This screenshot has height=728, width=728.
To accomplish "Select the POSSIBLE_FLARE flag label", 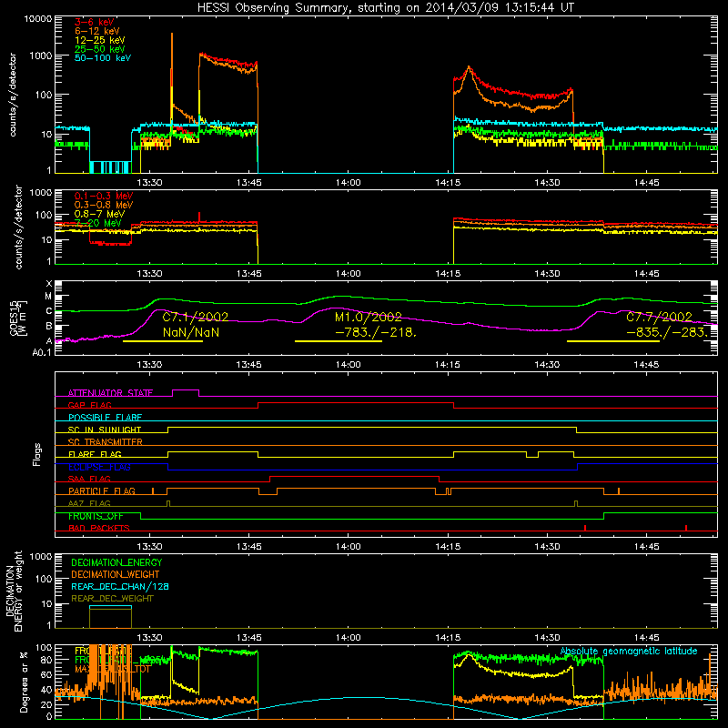I will click(105, 418).
